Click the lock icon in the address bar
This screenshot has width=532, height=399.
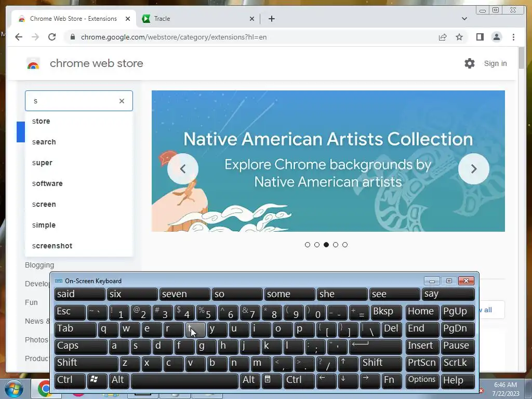click(x=73, y=37)
